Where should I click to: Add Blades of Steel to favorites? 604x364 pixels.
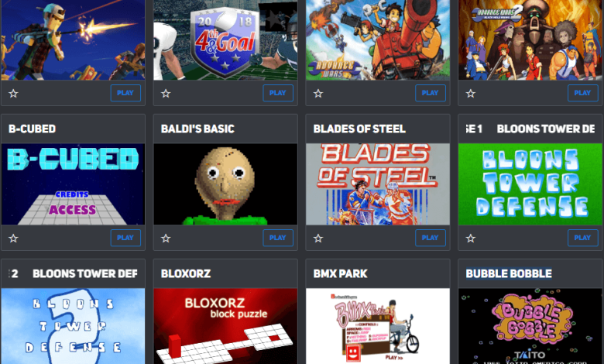pos(318,239)
